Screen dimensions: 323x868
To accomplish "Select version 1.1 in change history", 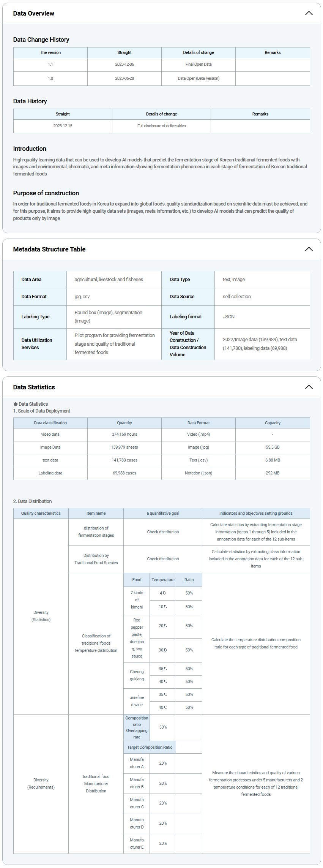I will pyautogui.click(x=50, y=65).
